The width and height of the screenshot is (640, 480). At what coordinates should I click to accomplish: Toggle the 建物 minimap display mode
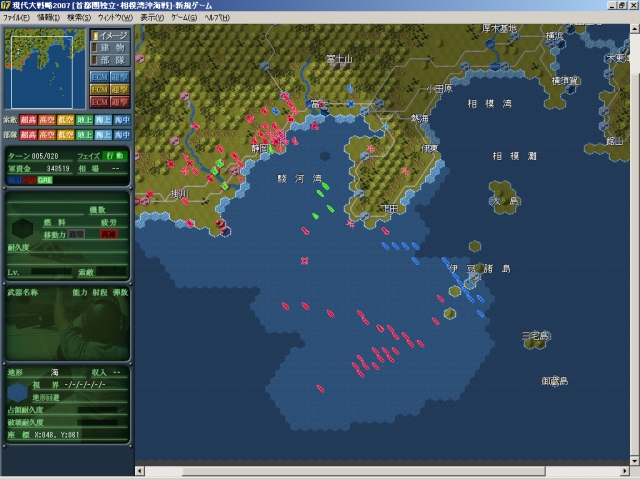click(x=110, y=48)
